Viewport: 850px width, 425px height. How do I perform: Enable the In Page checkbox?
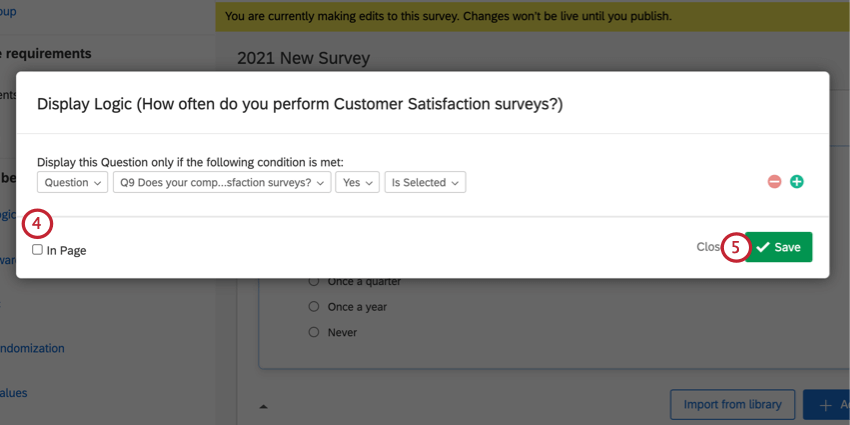pos(38,250)
